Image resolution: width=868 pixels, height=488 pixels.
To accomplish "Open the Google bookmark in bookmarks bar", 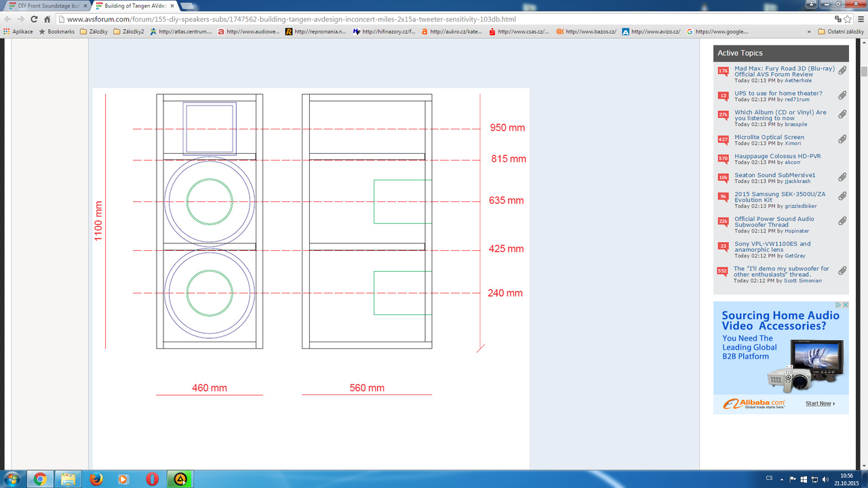I will coord(717,31).
